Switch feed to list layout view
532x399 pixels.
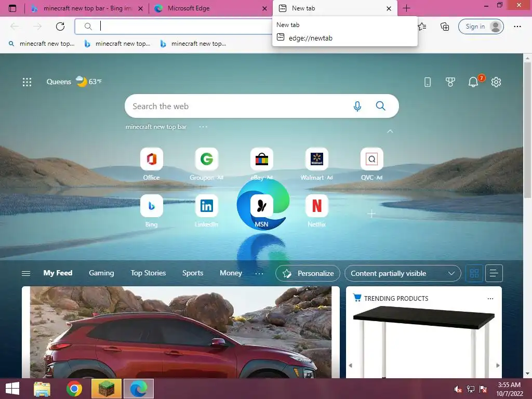(x=494, y=273)
